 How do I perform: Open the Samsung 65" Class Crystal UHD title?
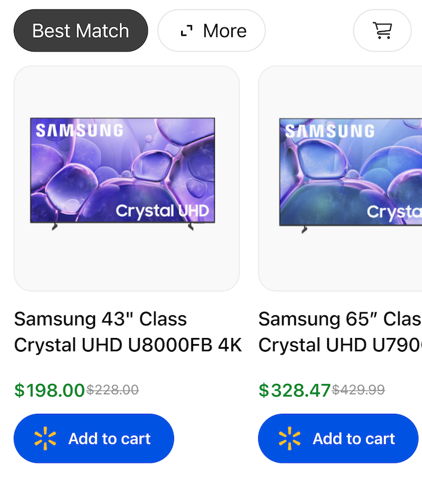coord(340,332)
